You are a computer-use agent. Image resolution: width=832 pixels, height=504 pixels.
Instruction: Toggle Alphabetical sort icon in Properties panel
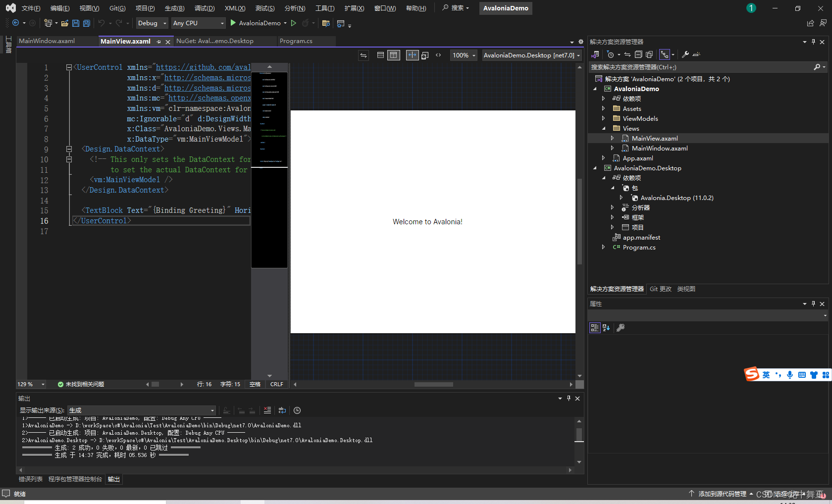click(606, 328)
